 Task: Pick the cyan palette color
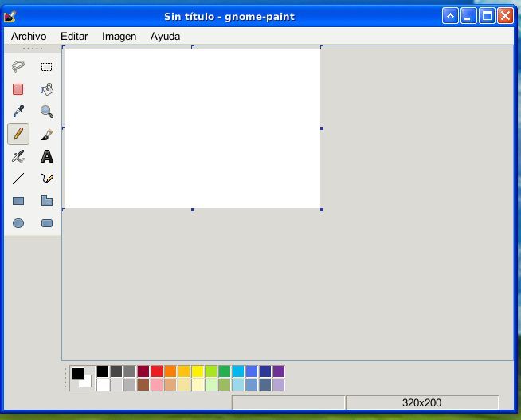tap(238, 371)
